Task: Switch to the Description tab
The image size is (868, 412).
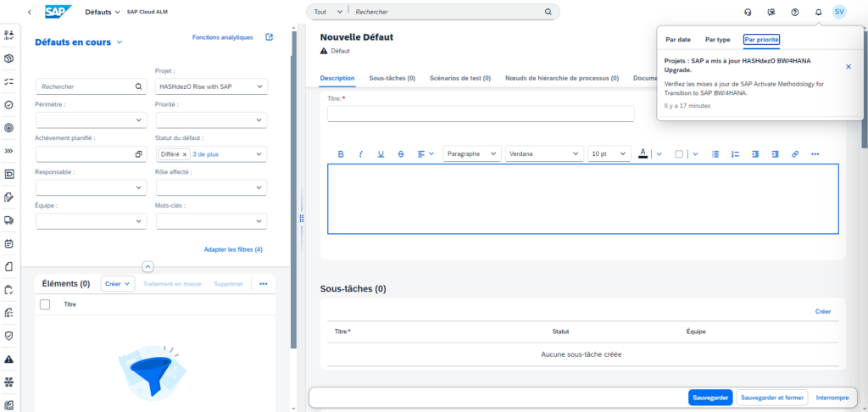Action: (x=337, y=78)
